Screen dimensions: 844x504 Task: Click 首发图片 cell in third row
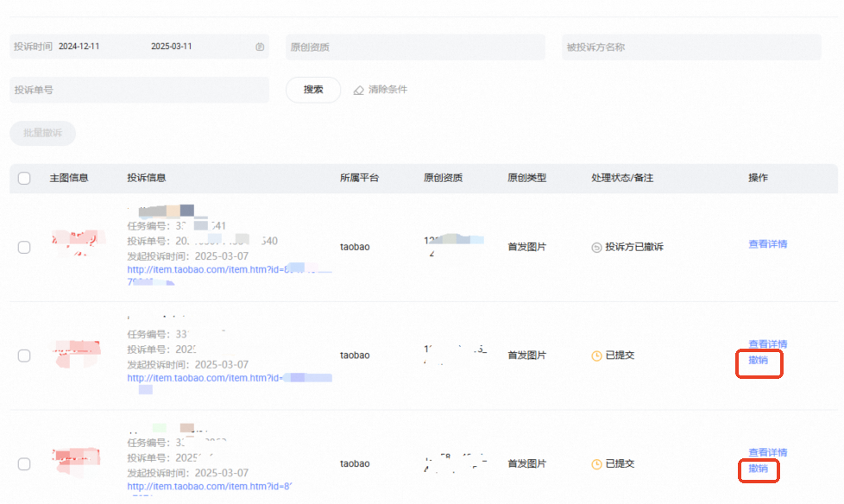pos(527,463)
